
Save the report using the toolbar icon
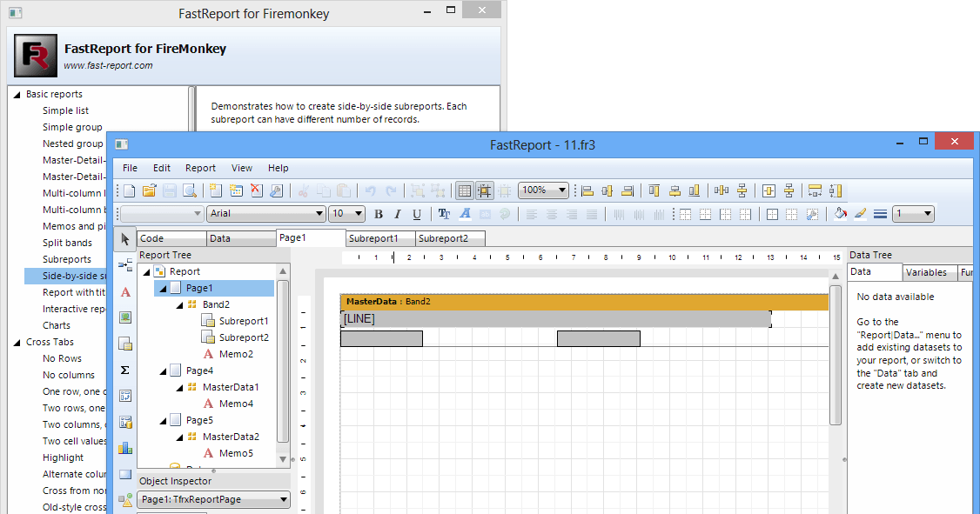[168, 190]
